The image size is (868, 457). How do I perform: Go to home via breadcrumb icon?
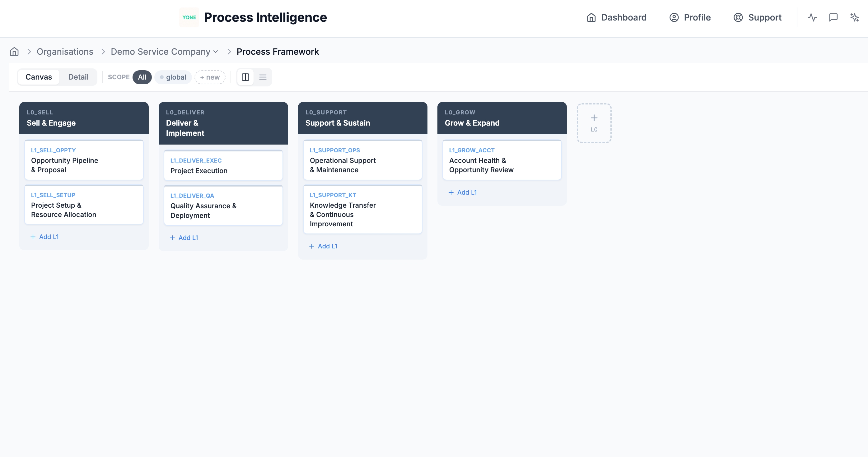14,52
